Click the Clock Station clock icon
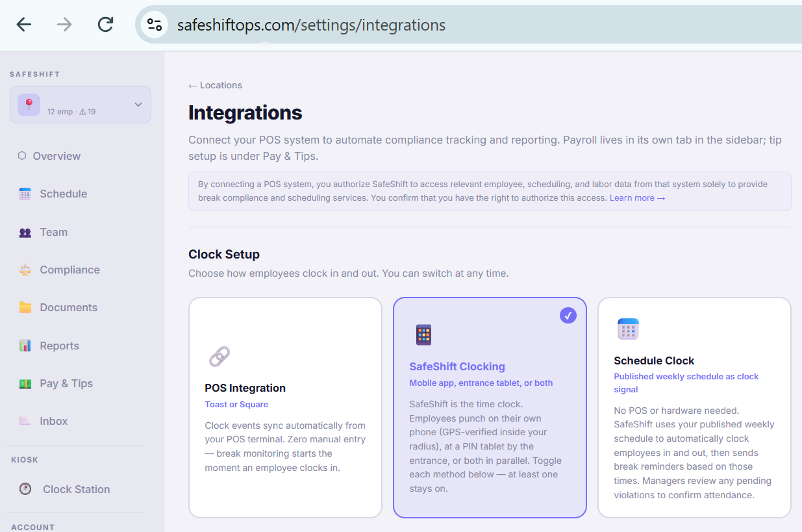Image resolution: width=802 pixels, height=532 pixels. [25, 489]
